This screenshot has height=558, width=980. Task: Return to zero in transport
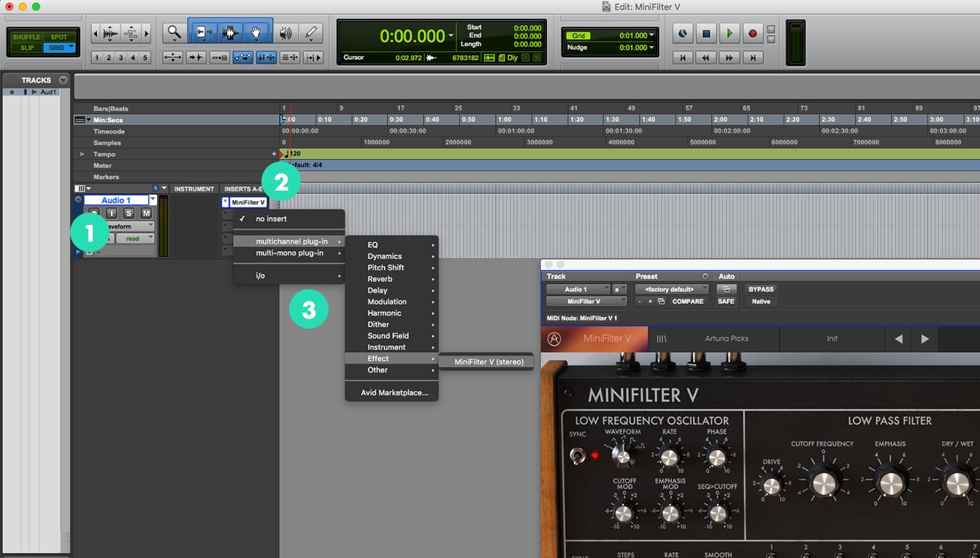[683, 57]
